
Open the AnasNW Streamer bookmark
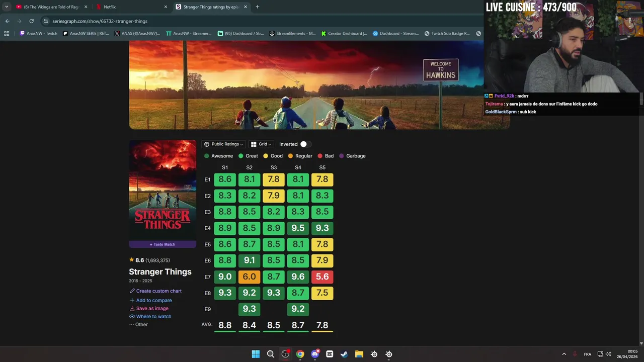pyautogui.click(x=189, y=34)
